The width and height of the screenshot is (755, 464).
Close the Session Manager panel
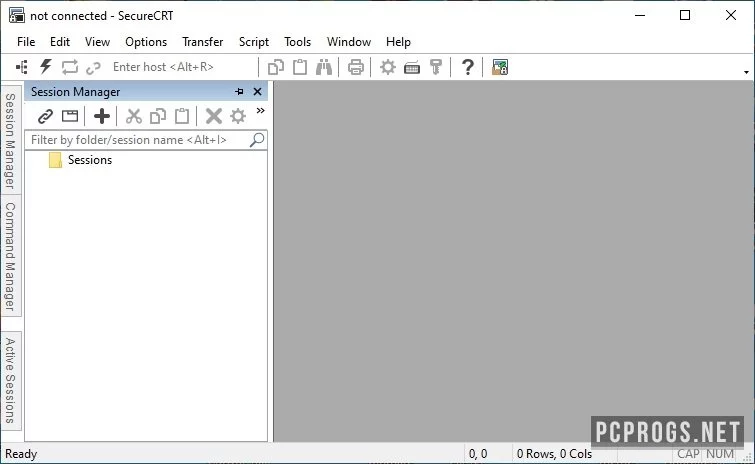(258, 91)
